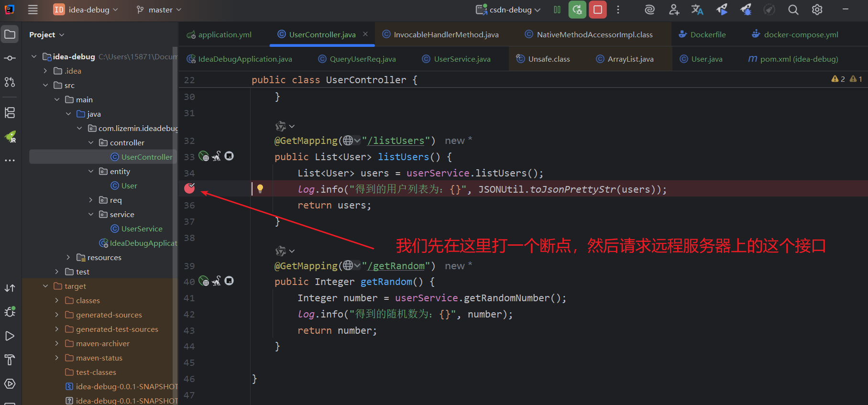The image size is (868, 405).
Task: Open the Git tool window icon
Action: click(x=10, y=288)
